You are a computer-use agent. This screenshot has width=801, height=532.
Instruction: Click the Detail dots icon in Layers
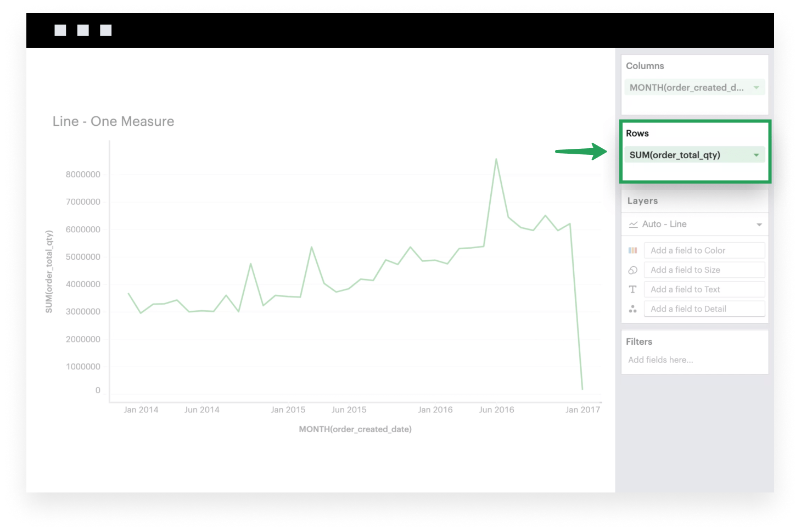point(632,309)
